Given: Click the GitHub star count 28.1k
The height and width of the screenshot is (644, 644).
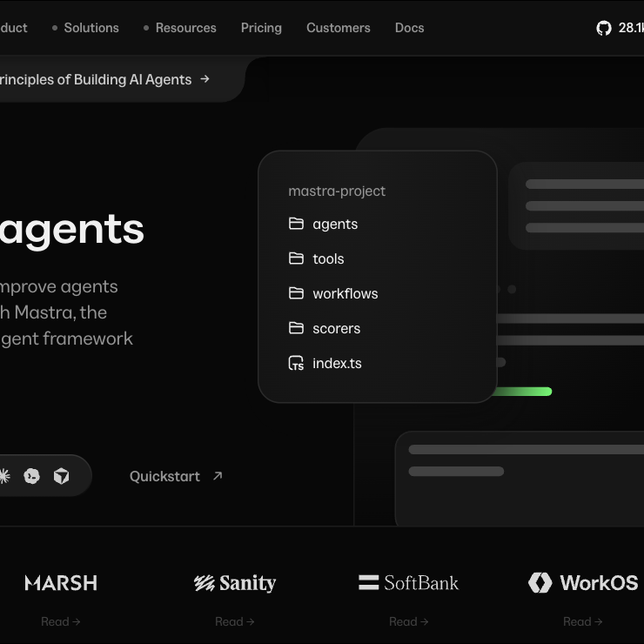Looking at the screenshot, I should click(x=631, y=28).
